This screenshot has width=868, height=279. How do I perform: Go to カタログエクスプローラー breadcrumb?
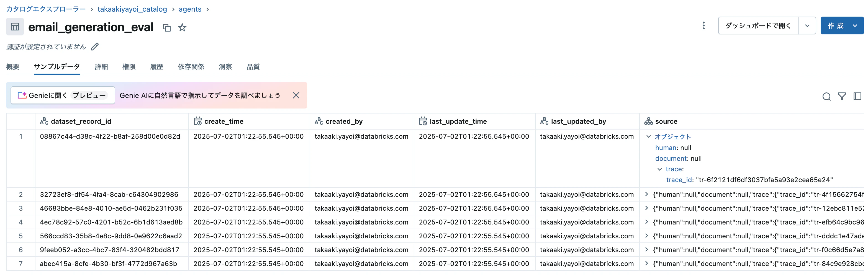point(46,9)
